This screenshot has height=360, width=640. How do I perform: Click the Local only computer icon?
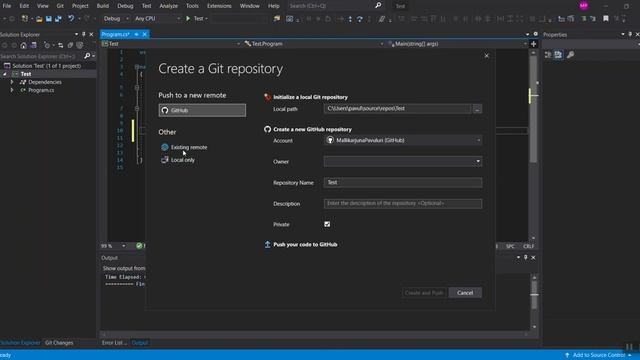point(165,160)
